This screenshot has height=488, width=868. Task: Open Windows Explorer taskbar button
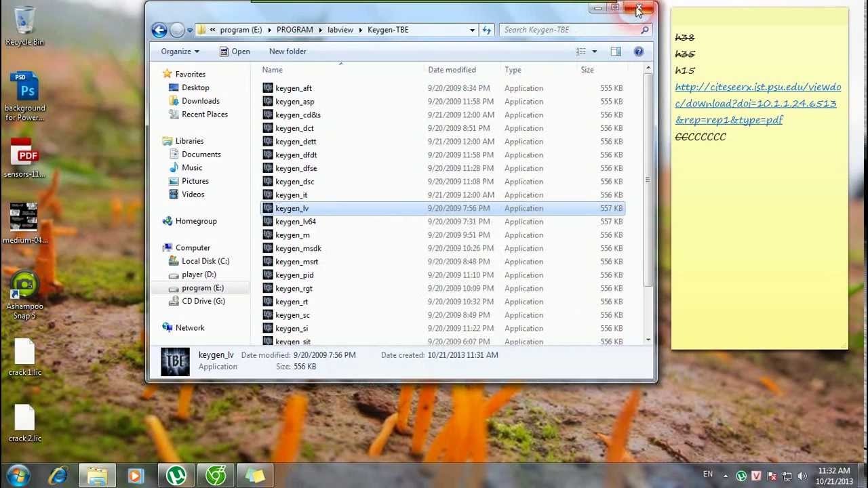click(97, 476)
